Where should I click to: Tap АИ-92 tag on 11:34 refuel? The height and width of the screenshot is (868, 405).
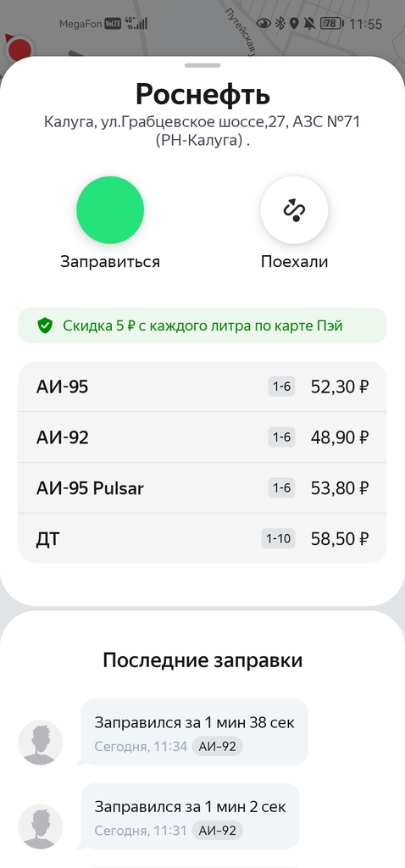click(218, 746)
